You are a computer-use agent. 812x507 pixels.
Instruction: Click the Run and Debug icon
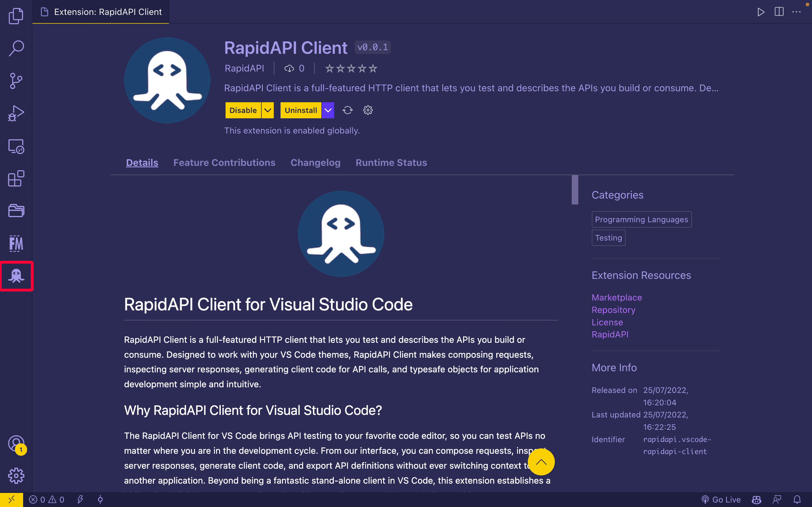click(16, 113)
